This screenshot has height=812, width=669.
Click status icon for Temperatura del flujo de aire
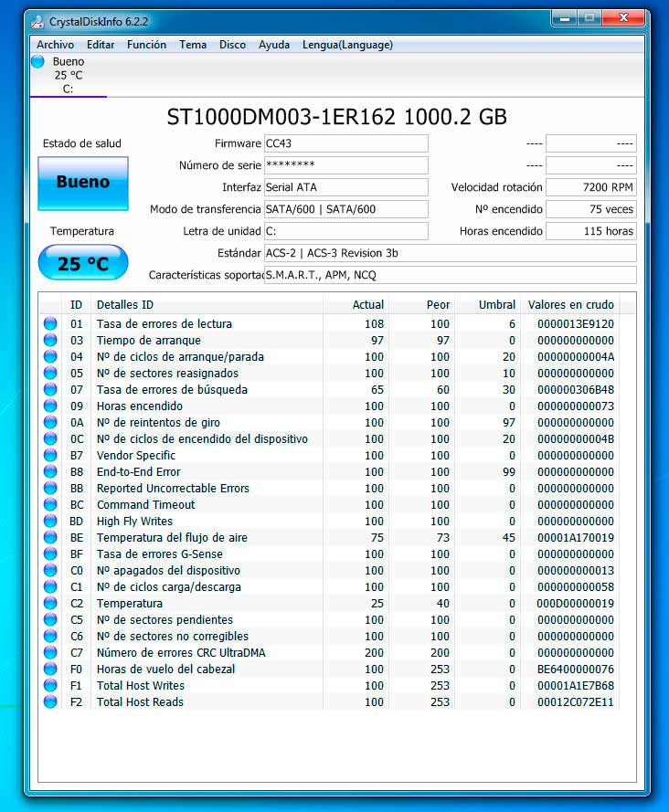(x=50, y=538)
